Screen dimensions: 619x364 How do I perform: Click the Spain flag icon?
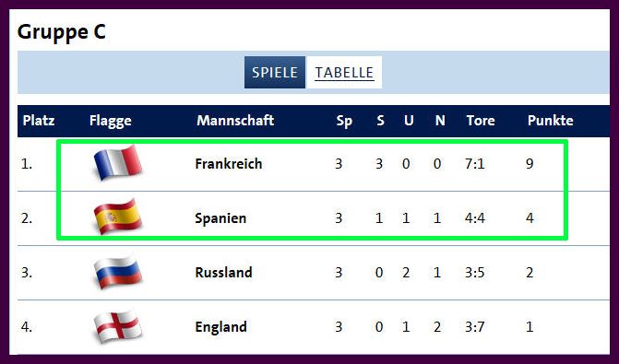[118, 217]
